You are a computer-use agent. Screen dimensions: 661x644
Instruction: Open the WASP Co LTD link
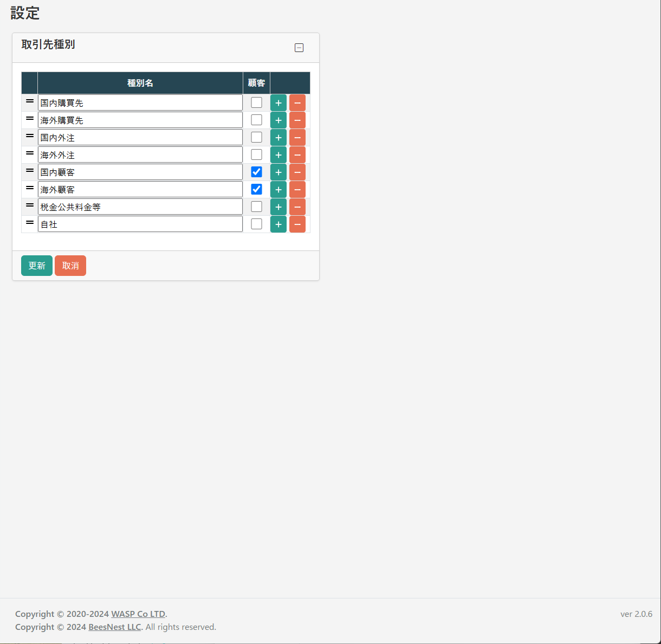[138, 614]
